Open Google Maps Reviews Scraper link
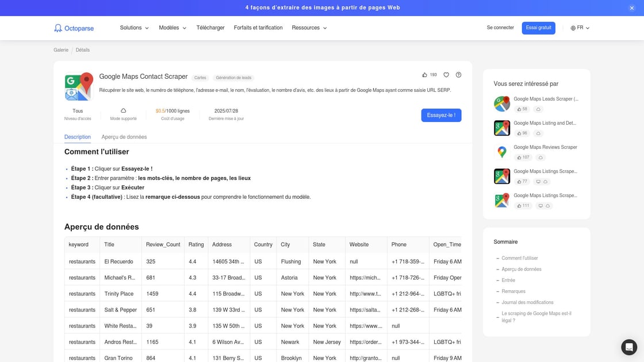 pyautogui.click(x=546, y=147)
